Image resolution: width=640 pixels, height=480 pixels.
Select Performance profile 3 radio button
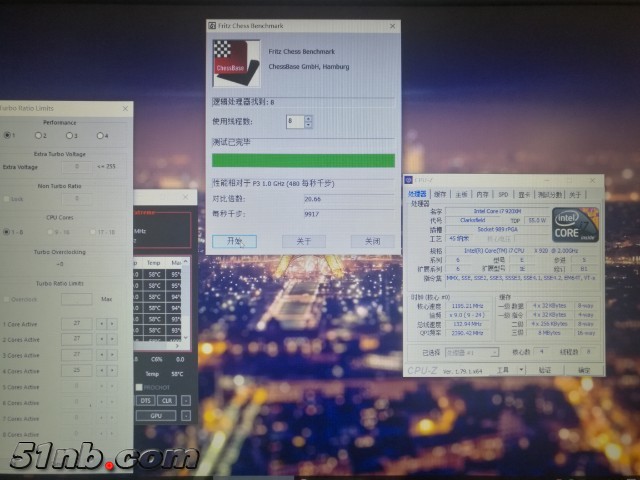point(67,135)
